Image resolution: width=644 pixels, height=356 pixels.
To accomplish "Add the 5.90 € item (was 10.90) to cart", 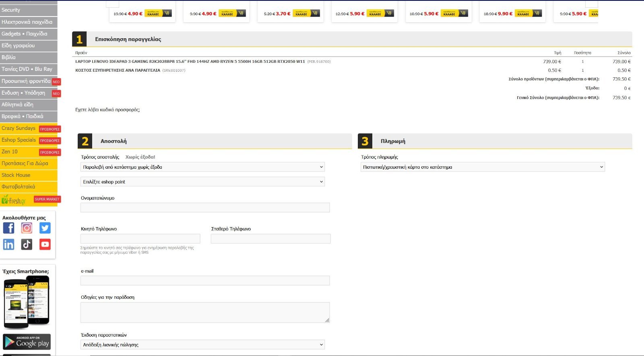I will pyautogui.click(x=454, y=13).
